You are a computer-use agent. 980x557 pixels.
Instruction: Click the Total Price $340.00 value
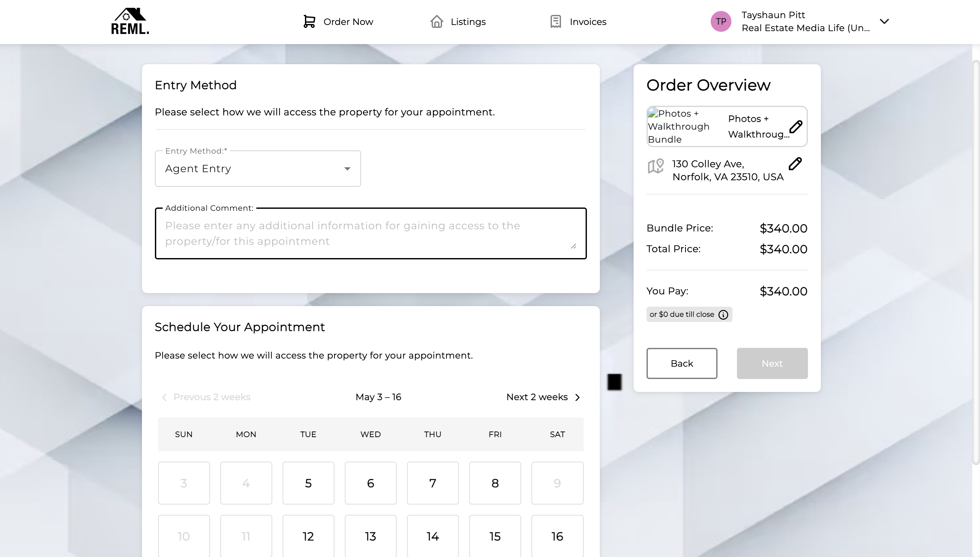784,249
